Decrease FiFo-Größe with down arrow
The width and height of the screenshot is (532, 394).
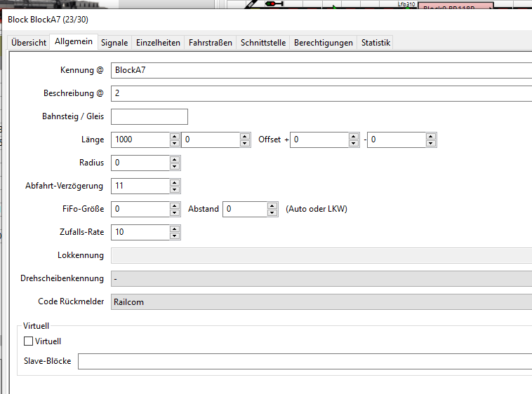(x=175, y=213)
